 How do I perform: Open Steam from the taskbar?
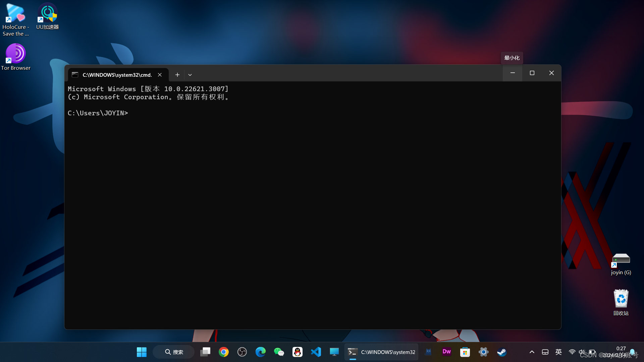click(x=502, y=352)
